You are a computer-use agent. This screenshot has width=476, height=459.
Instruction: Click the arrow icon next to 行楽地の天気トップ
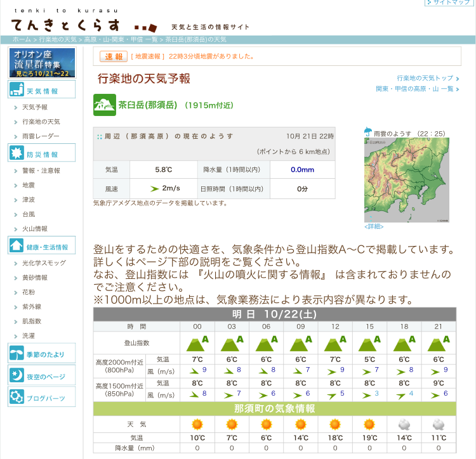click(x=457, y=79)
